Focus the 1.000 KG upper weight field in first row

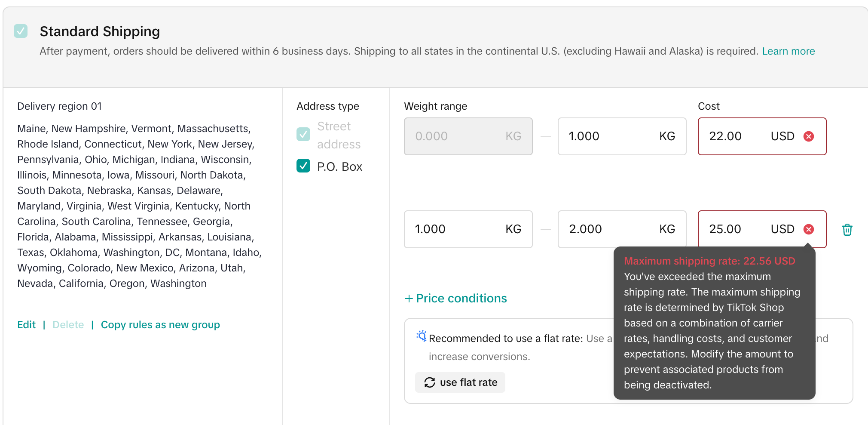tap(610, 136)
